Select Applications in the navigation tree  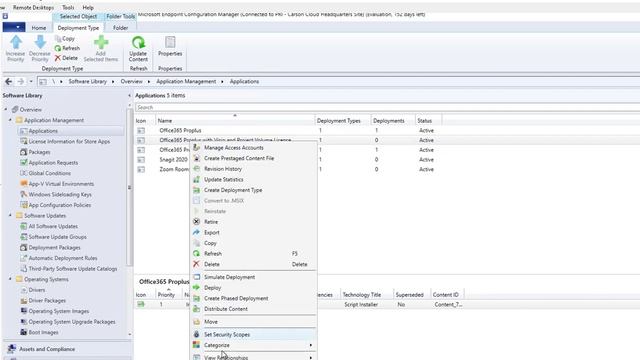coord(43,131)
